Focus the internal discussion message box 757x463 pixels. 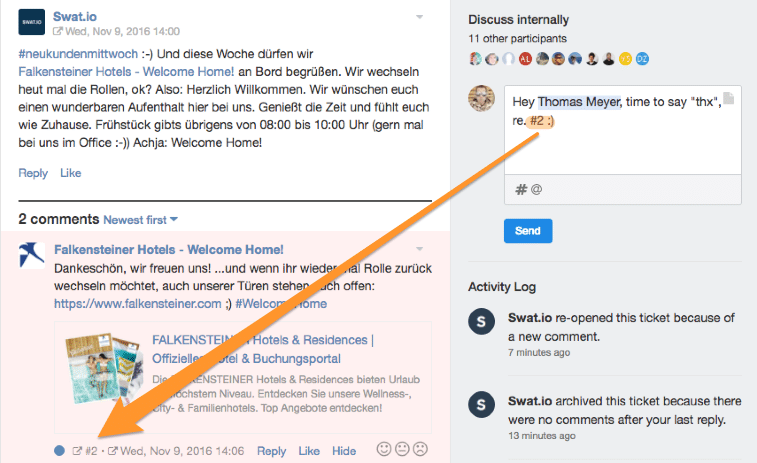(623, 130)
